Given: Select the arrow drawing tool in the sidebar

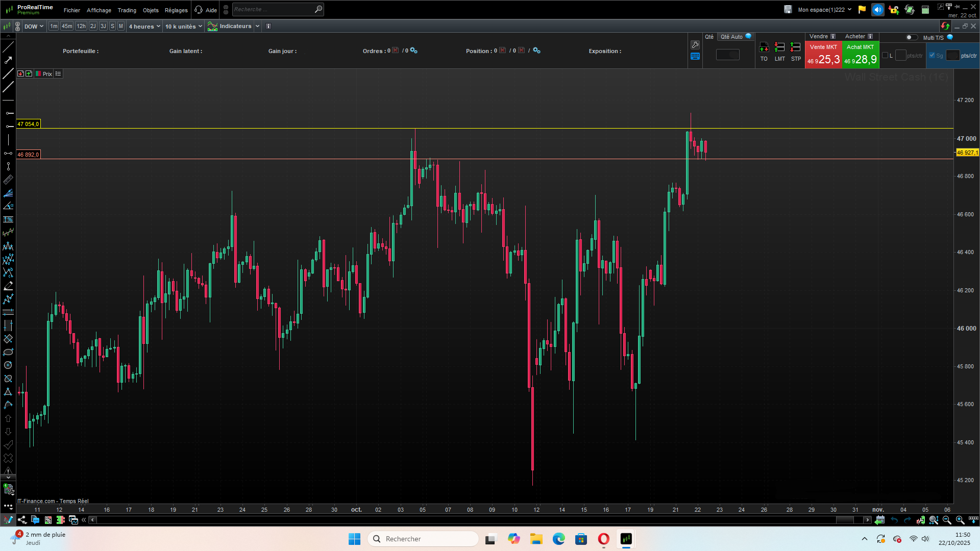Looking at the screenshot, I should [x=8, y=60].
